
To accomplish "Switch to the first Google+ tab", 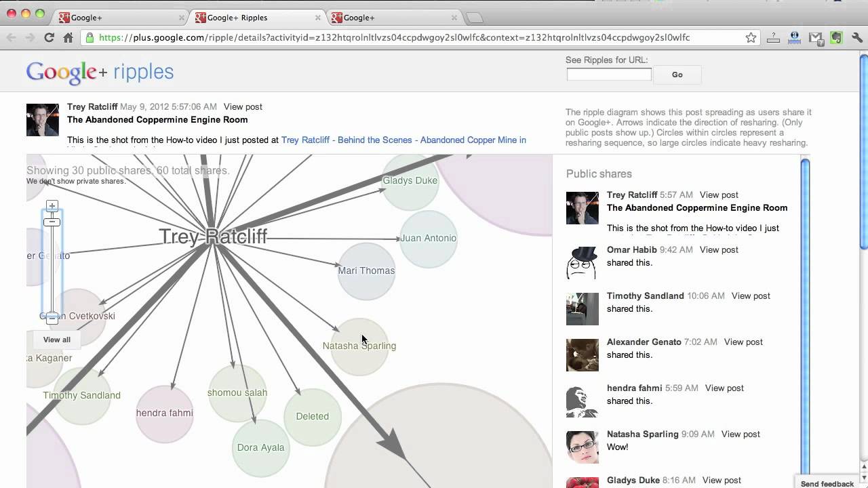I will 120,18.
